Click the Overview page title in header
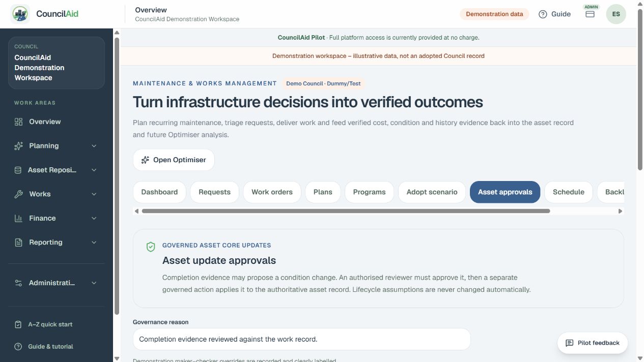Viewport: 644px width, 362px height. [x=151, y=10]
